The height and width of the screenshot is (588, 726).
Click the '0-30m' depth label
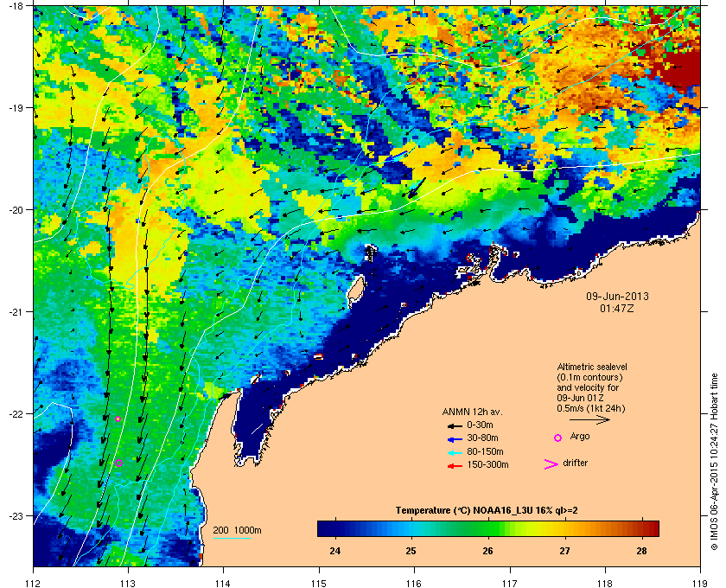(x=480, y=425)
